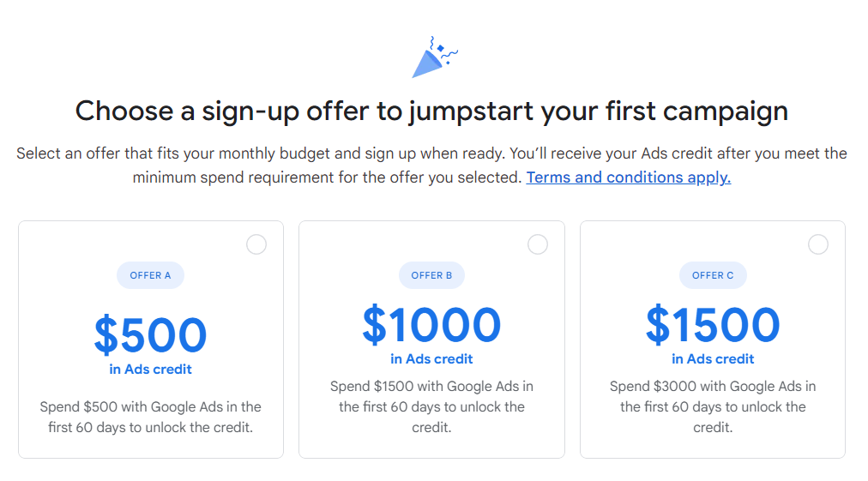Select the Offer A radio button
Screen dimensions: 868x481
(256, 244)
